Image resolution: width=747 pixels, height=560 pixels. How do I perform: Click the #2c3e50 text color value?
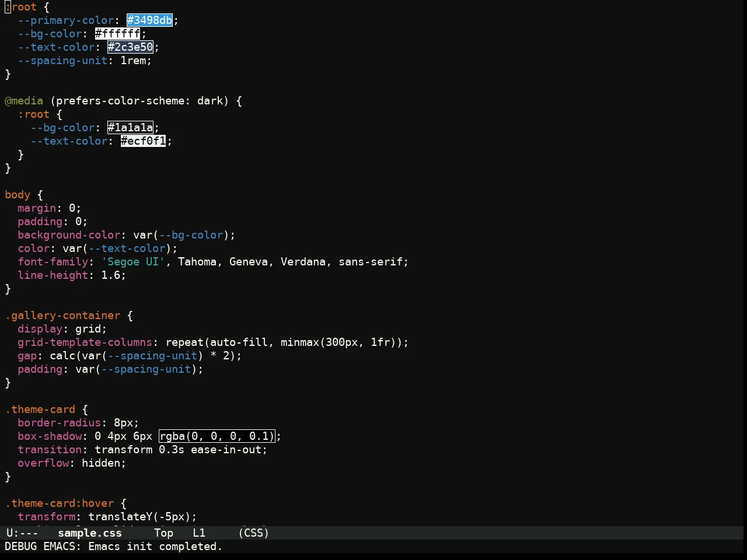[x=131, y=47]
